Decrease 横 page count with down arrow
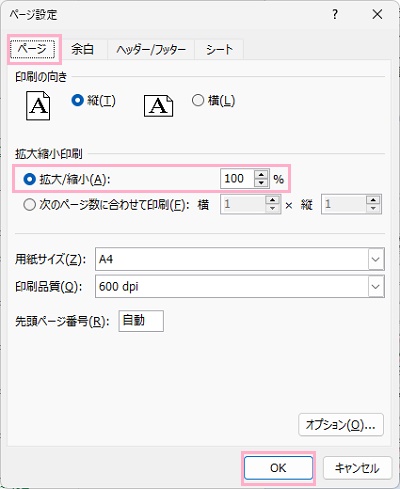The width and height of the screenshot is (400, 489). pos(272,208)
